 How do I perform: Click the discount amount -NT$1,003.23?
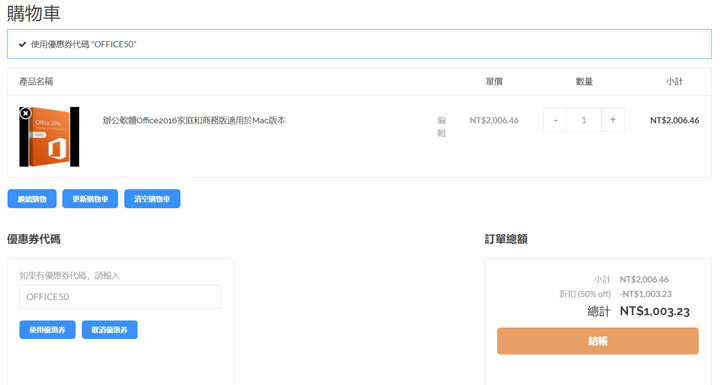646,294
